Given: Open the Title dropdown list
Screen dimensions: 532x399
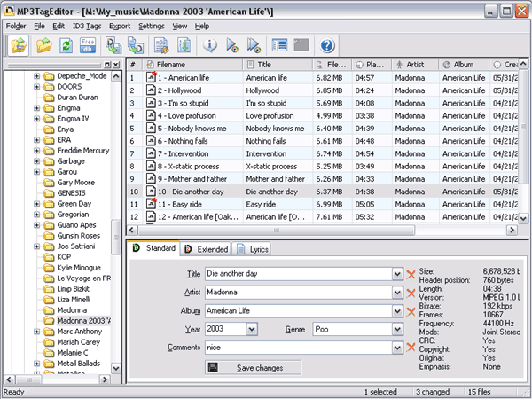Looking at the screenshot, I should pos(397,274).
